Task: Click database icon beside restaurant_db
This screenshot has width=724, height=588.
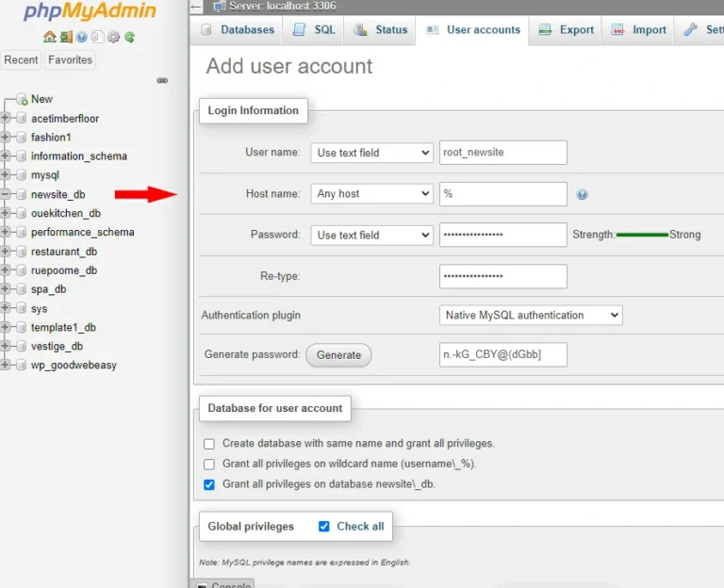Action: click(x=22, y=252)
